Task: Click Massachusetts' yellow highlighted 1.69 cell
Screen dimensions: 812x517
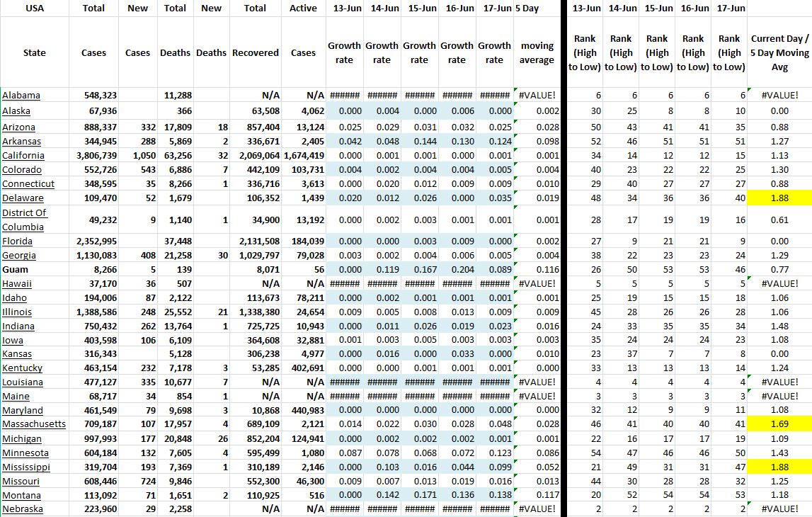Action: (x=779, y=424)
